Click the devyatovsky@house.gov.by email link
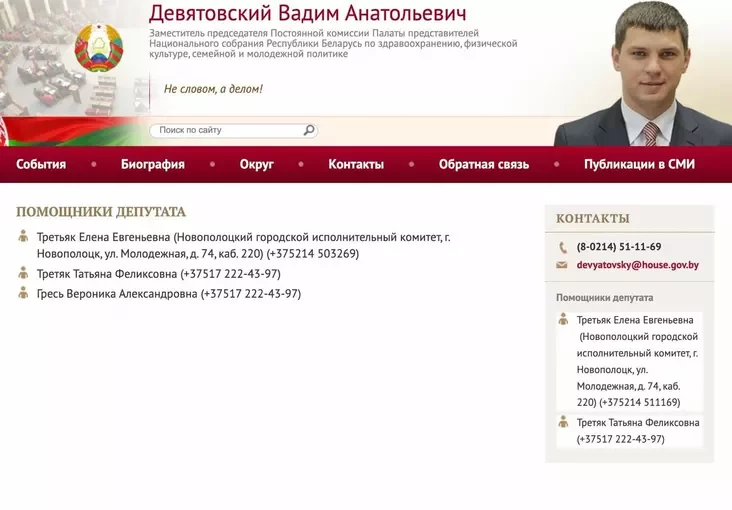The width and height of the screenshot is (732, 510). (637, 266)
